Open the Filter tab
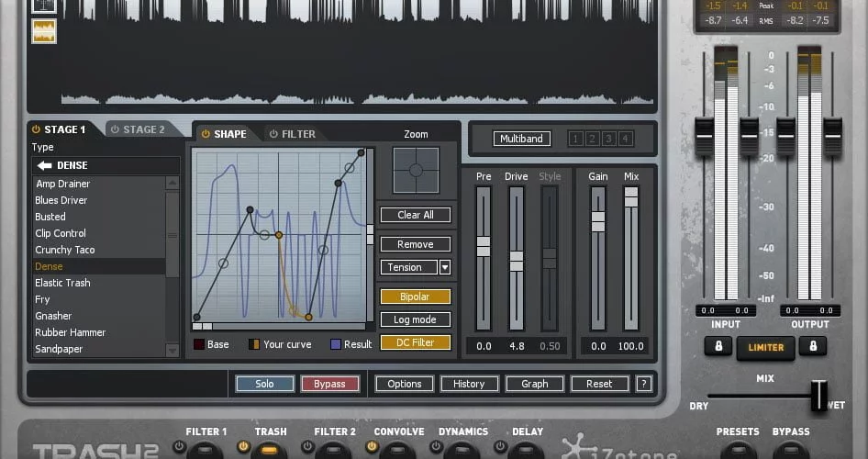This screenshot has height=459, width=868. pos(298,134)
